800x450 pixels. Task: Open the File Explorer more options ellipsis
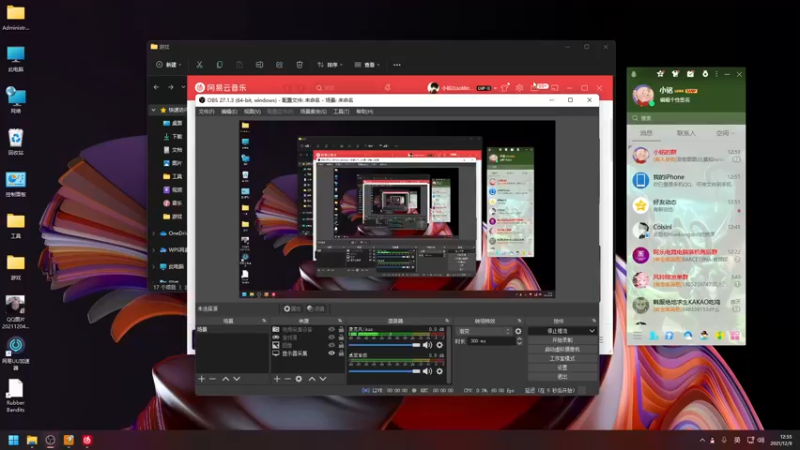(397, 65)
